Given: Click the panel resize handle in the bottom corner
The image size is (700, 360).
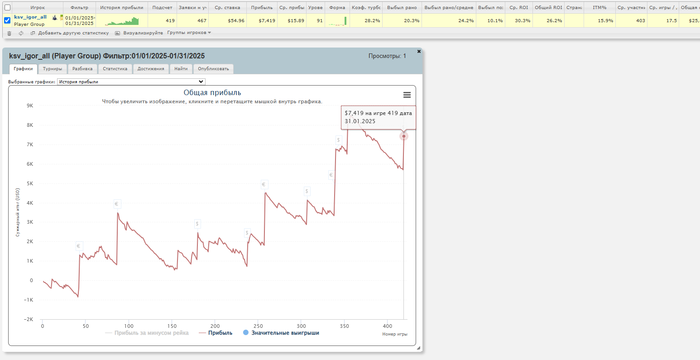Looking at the screenshot, I should (x=418, y=347).
